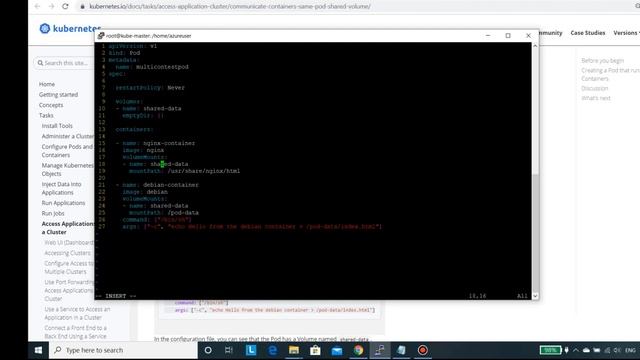
Task: Click the volume icon in tray
Action: pos(617,350)
